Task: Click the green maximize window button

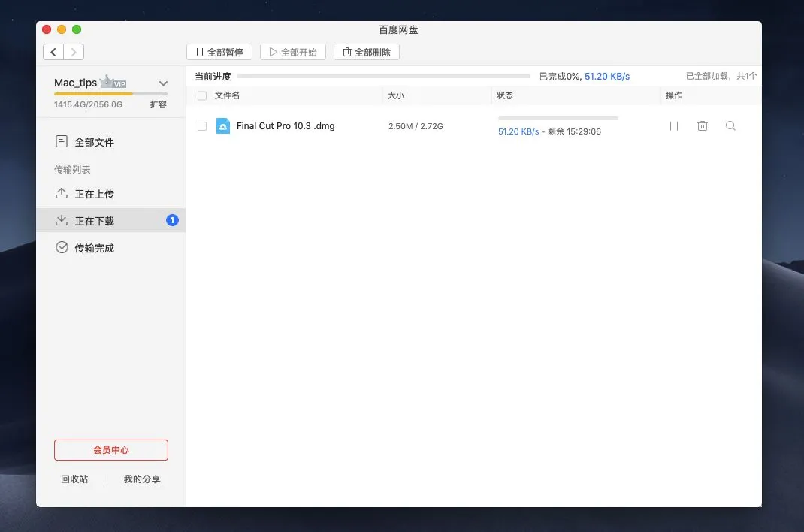Action: (x=77, y=29)
